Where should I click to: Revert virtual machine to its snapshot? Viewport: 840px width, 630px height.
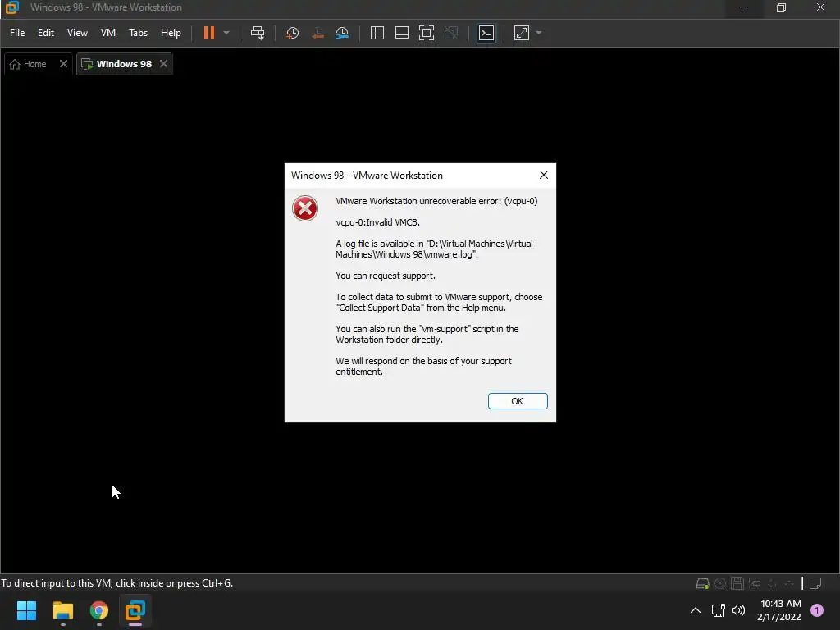point(317,33)
